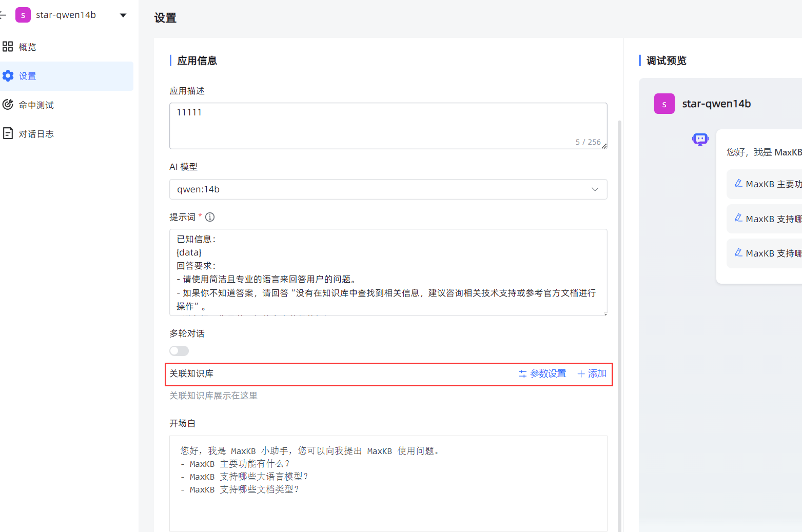
Task: Click the 命中测试 target icon
Action: pyautogui.click(x=8, y=105)
